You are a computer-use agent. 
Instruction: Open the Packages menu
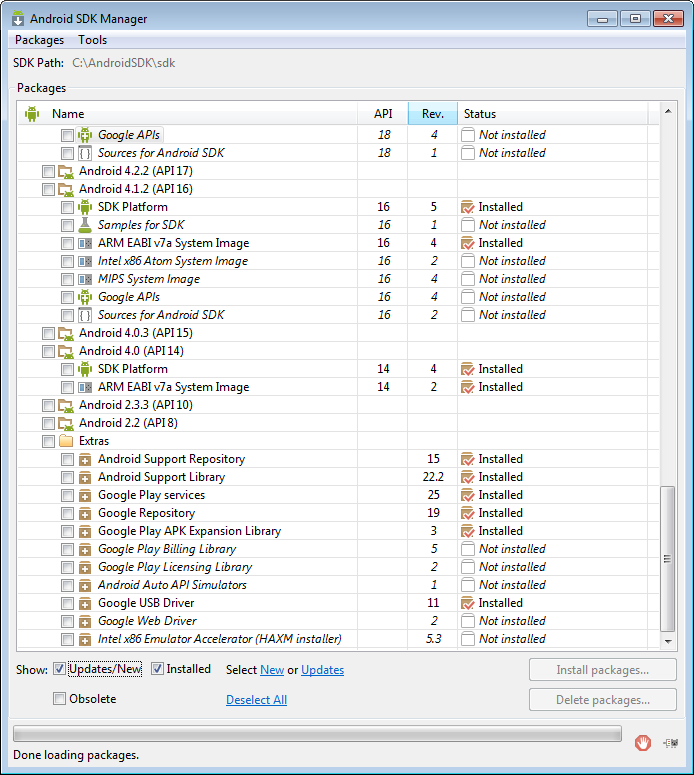click(x=40, y=40)
